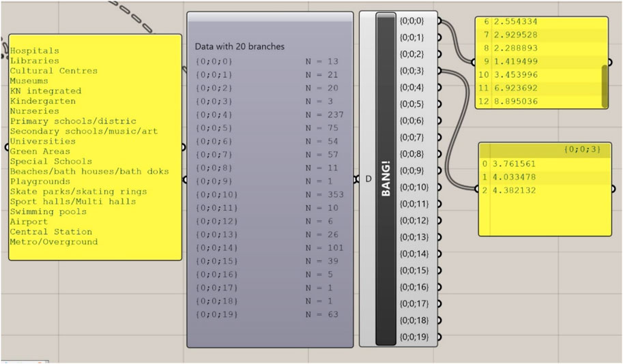Click Libraries in the yellow list panel

(35, 61)
